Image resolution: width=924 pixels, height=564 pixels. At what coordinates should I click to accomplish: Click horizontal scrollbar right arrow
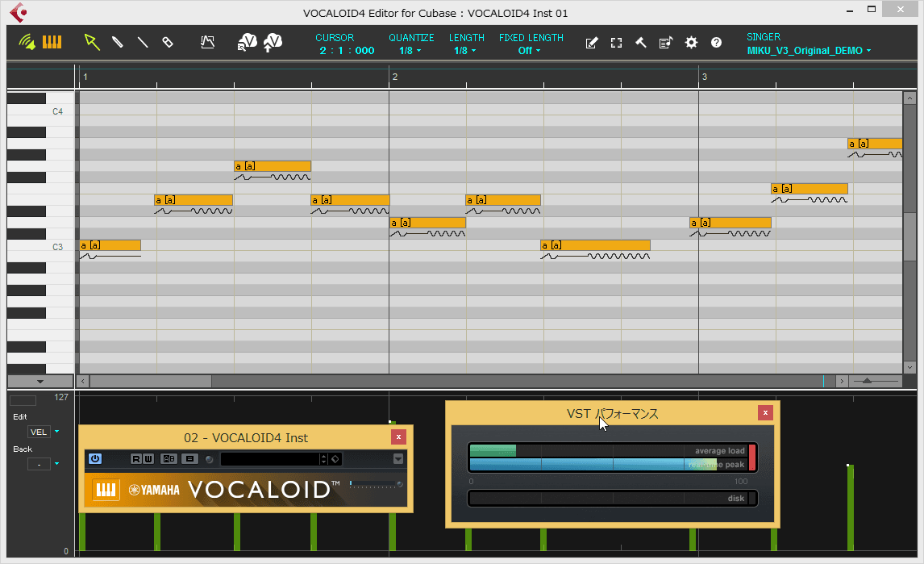[842, 382]
